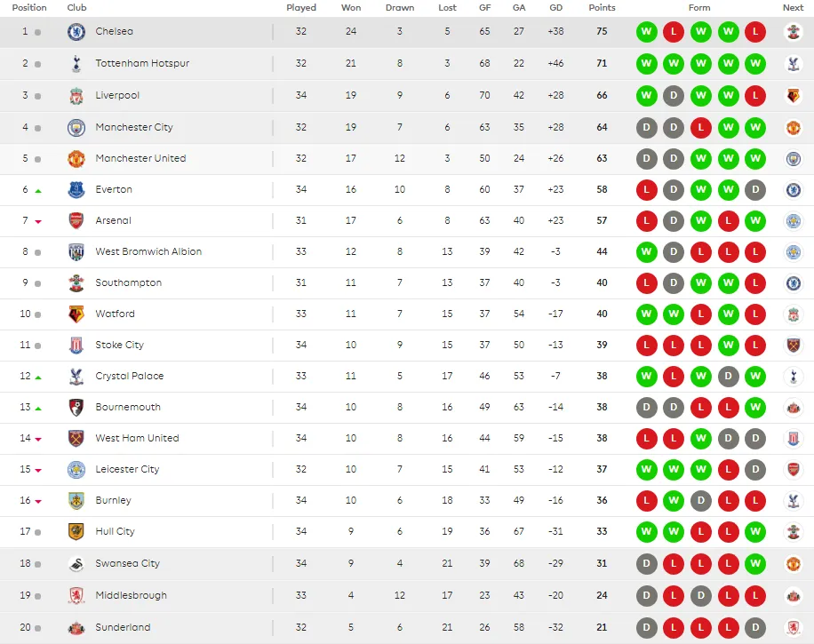Screen dimensions: 814x644
Task: Click the Watford club badge
Action: [76, 314]
